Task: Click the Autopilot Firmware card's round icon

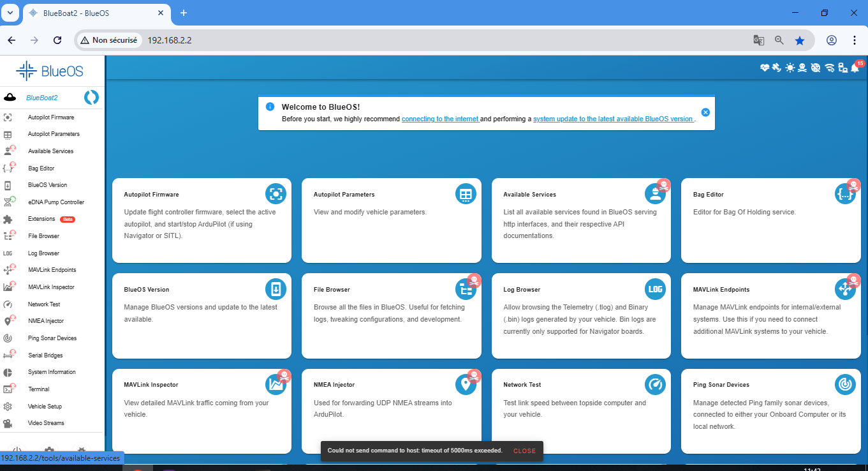Action: coord(276,194)
